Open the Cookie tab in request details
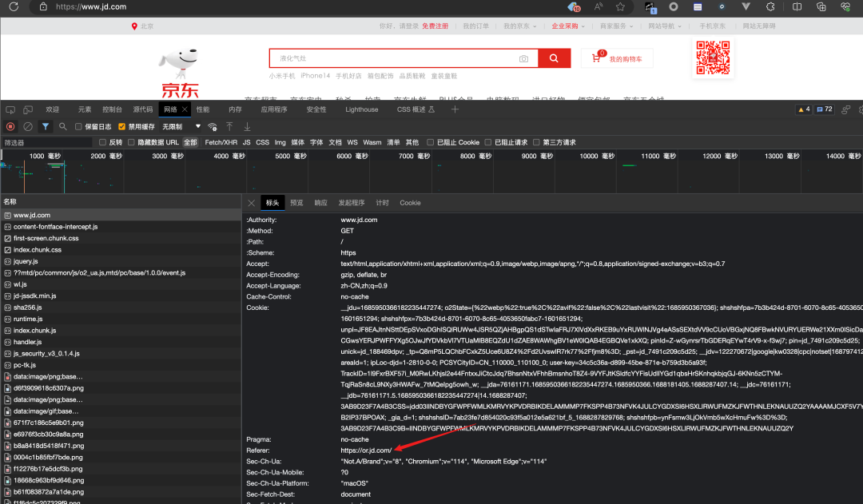The width and height of the screenshot is (863, 504). coord(410,203)
